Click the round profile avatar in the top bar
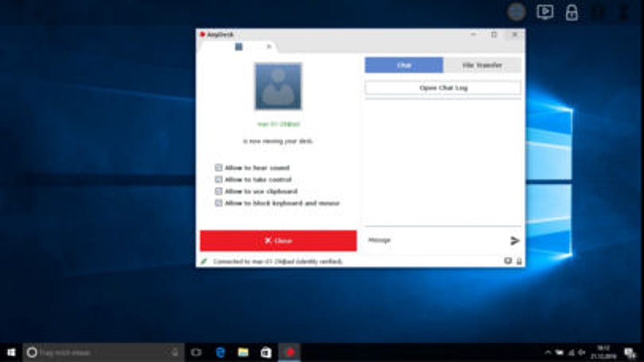 point(516,11)
